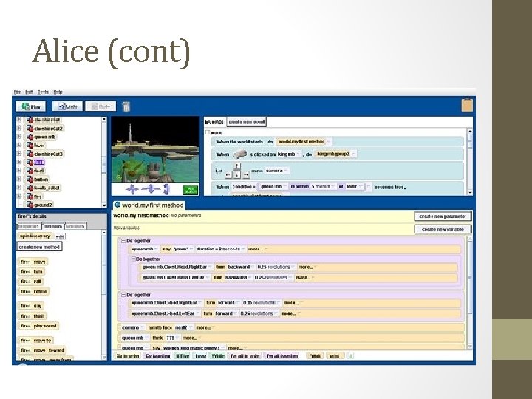Click the object icon beside cheshireCat2
This screenshot has height=399, width=532.
(30, 129)
